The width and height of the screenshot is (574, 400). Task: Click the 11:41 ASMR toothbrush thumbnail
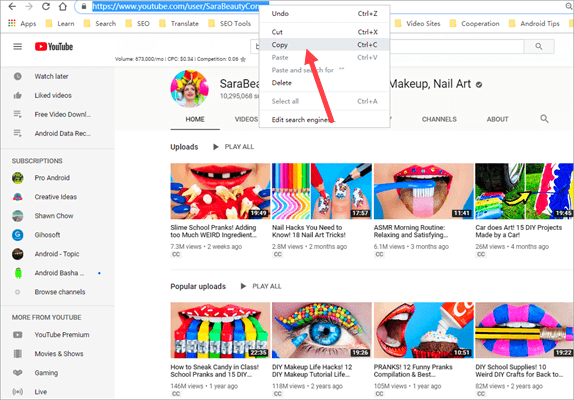coord(424,191)
